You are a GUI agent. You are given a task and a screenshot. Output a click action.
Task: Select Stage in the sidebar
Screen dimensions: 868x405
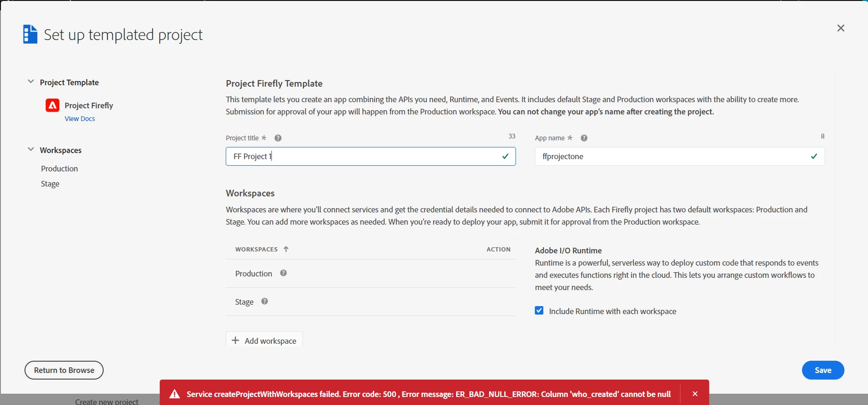pyautogui.click(x=50, y=184)
